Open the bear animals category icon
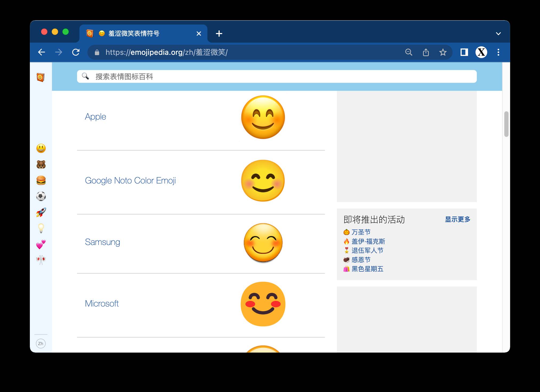 pyautogui.click(x=41, y=165)
